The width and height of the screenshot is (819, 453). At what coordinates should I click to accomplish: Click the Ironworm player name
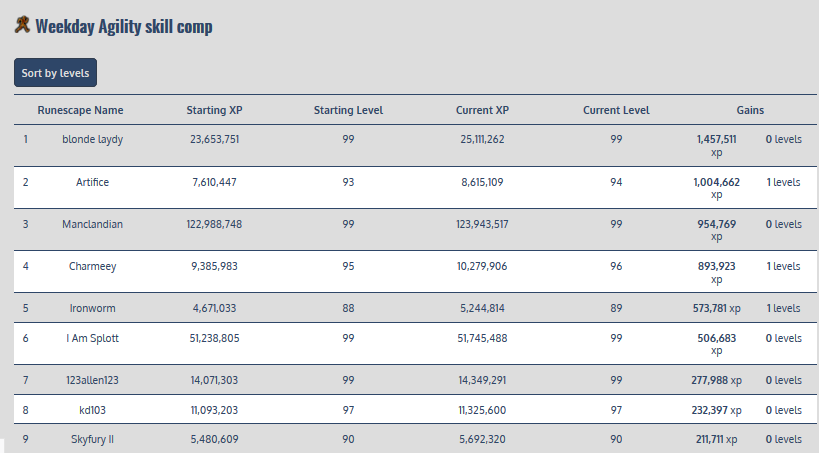click(x=92, y=308)
